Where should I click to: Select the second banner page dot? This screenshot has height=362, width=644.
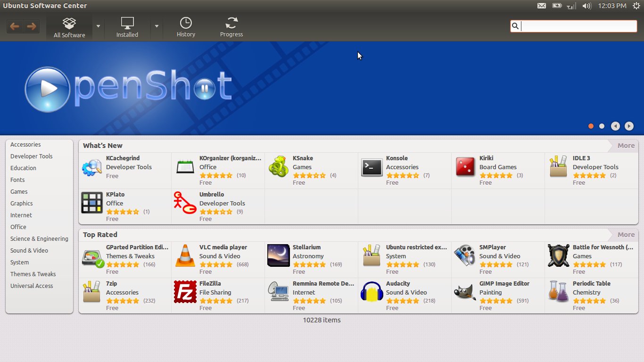coord(602,126)
